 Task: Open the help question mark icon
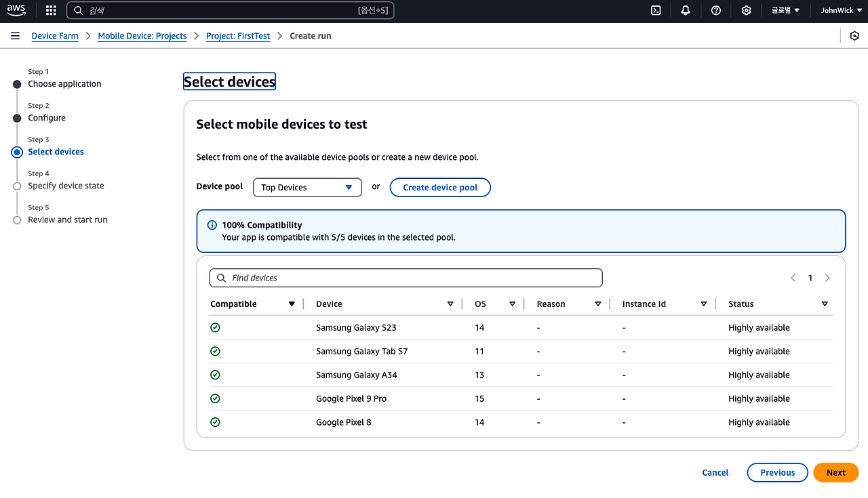pyautogui.click(x=716, y=10)
